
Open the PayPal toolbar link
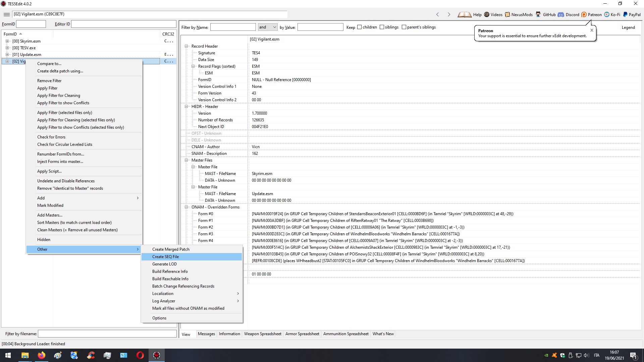tap(632, 14)
